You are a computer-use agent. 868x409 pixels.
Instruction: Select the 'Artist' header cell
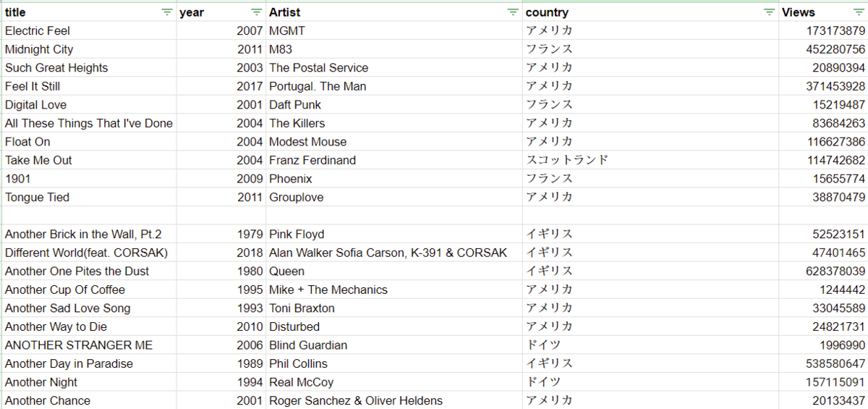coord(394,12)
